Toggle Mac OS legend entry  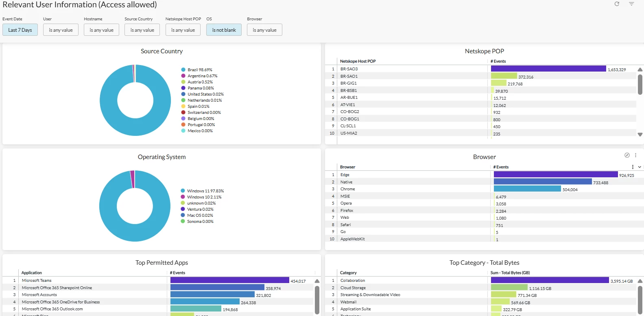197,215
